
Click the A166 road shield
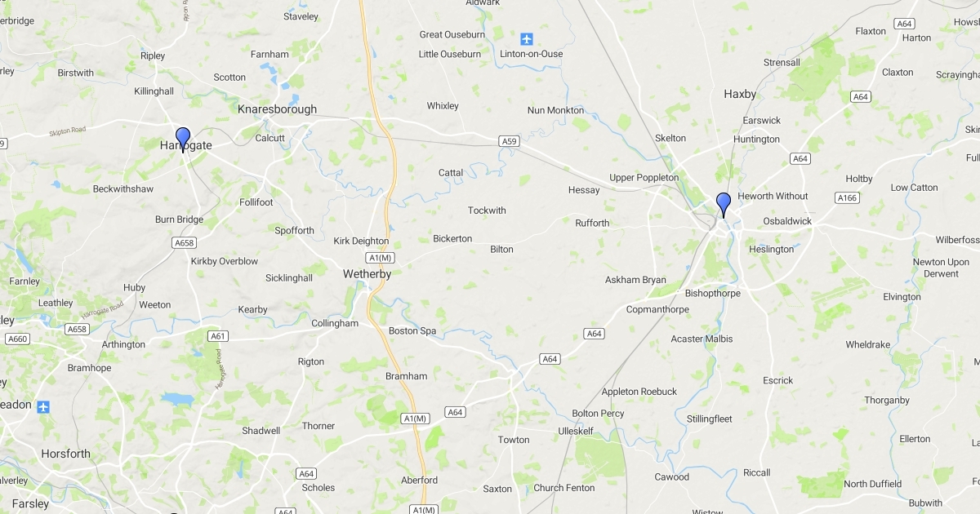click(x=847, y=197)
